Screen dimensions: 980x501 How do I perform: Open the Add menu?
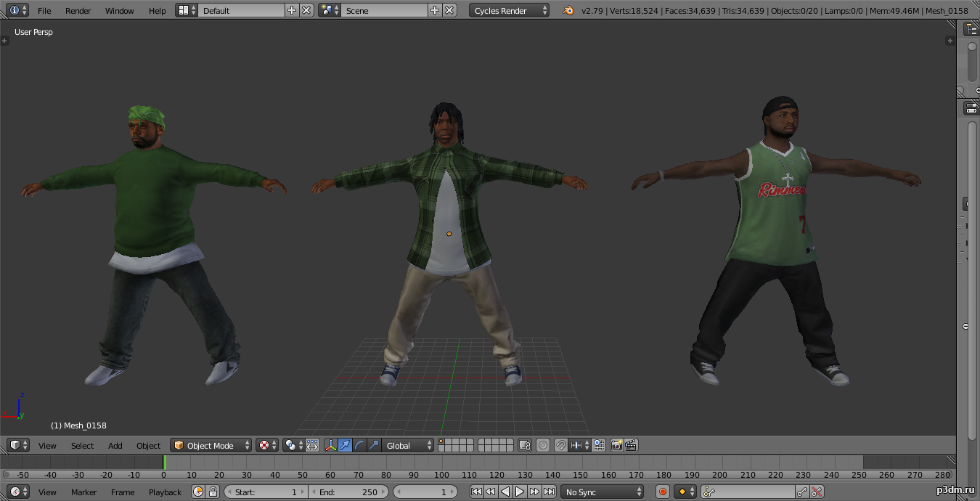tap(115, 446)
